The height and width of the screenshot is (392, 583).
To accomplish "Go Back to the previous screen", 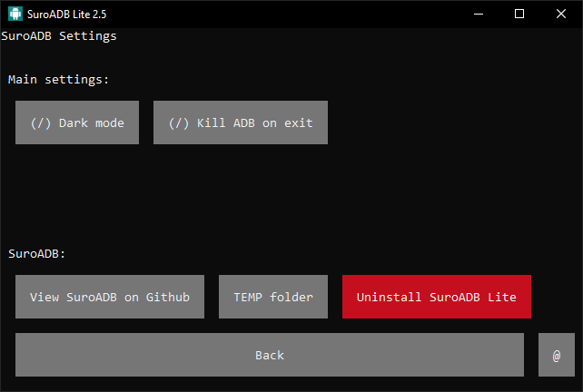I will pyautogui.click(x=270, y=355).
